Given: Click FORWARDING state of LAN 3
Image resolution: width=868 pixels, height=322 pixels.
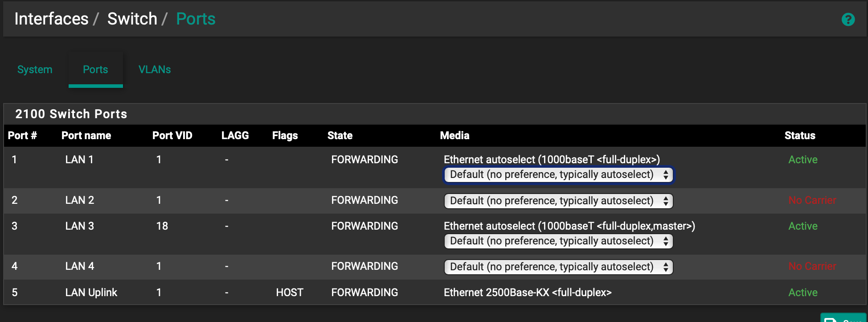Looking at the screenshot, I should pyautogui.click(x=364, y=226).
